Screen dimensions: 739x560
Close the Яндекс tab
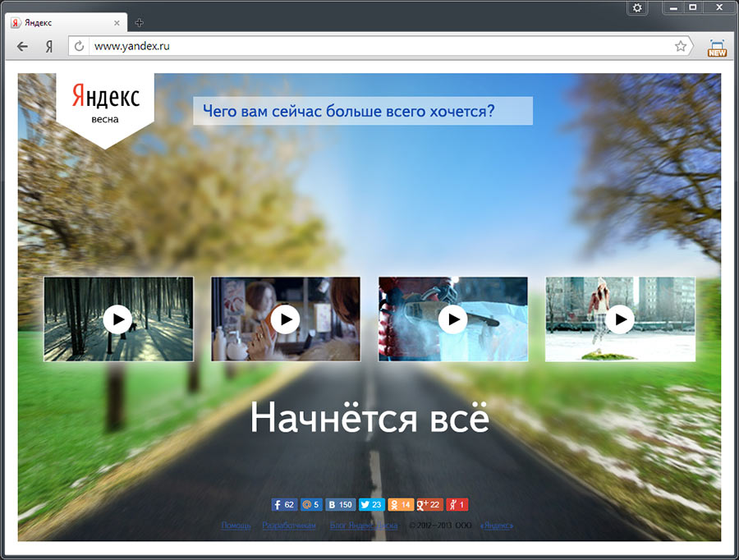click(x=117, y=22)
